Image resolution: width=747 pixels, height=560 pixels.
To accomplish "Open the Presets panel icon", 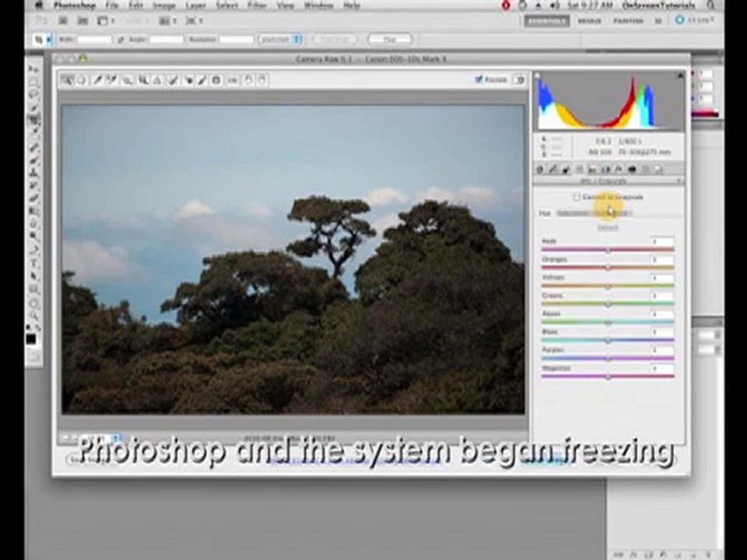I will pyautogui.click(x=645, y=169).
